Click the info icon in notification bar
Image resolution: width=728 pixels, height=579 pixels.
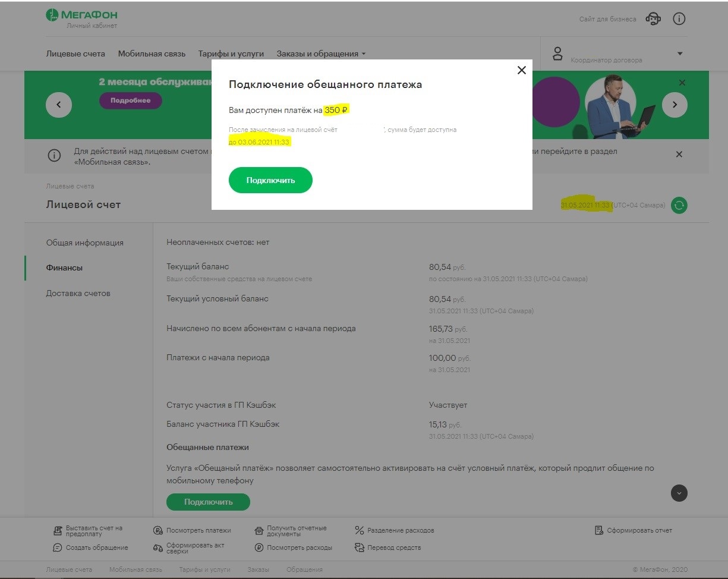click(54, 155)
